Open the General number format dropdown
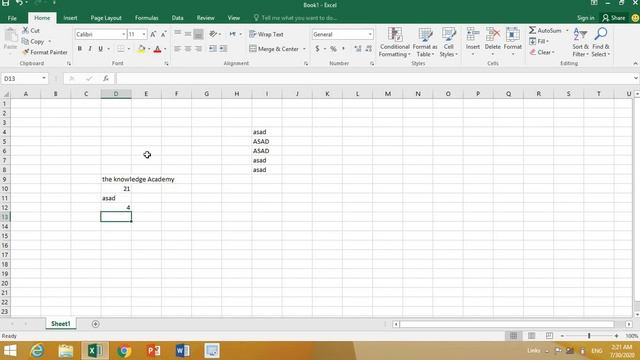Screen dimensions: 640x360 tap(370, 35)
